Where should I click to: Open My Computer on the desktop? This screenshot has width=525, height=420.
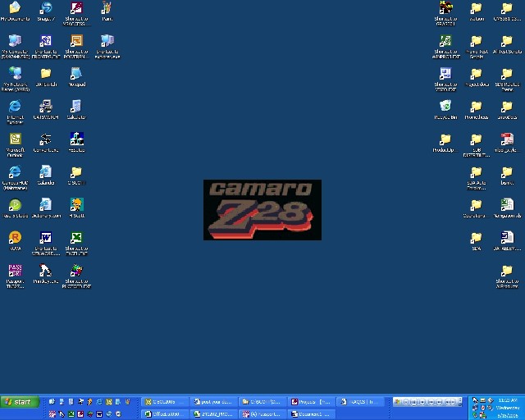tap(15, 41)
